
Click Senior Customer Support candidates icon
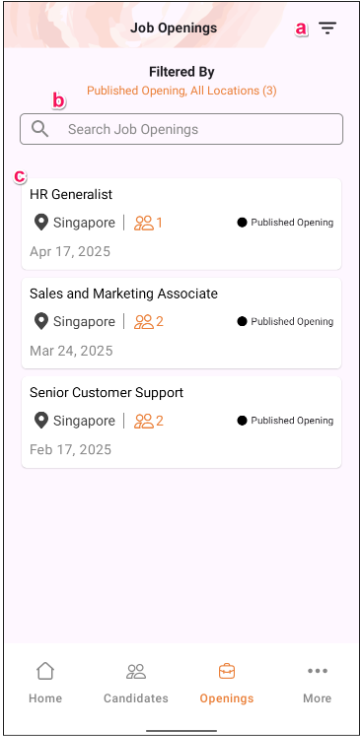pyautogui.click(x=144, y=420)
